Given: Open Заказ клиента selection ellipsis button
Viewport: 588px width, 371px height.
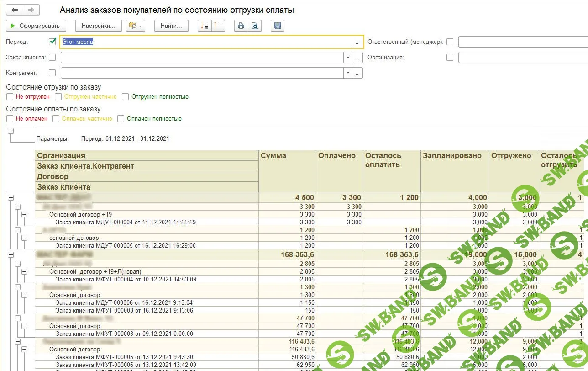Looking at the screenshot, I should coord(358,58).
